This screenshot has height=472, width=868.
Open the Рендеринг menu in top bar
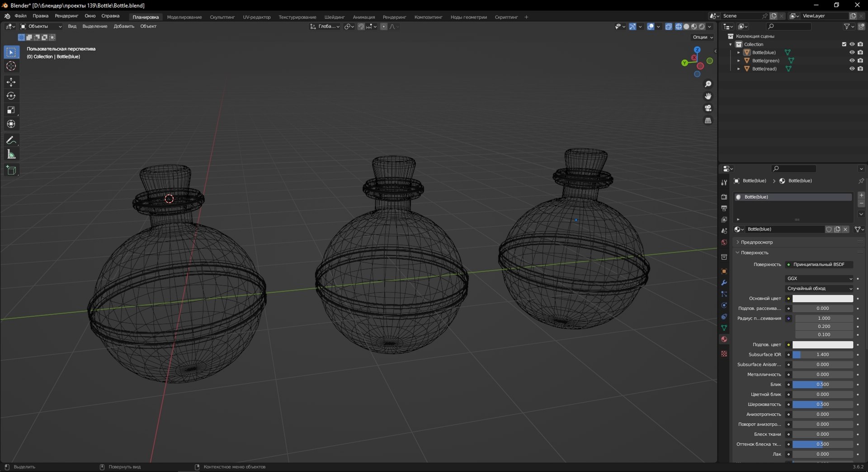pyautogui.click(x=66, y=16)
